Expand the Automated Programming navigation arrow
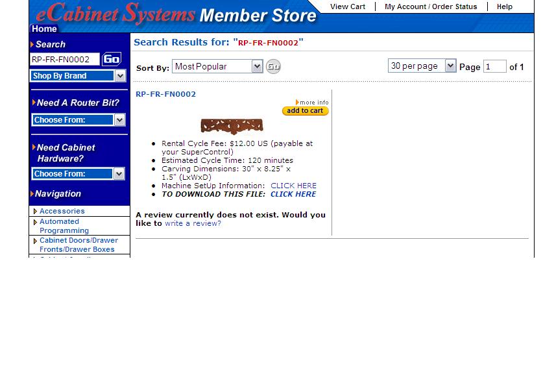Image resolution: width=543 pixels, height=392 pixels. pyautogui.click(x=35, y=222)
